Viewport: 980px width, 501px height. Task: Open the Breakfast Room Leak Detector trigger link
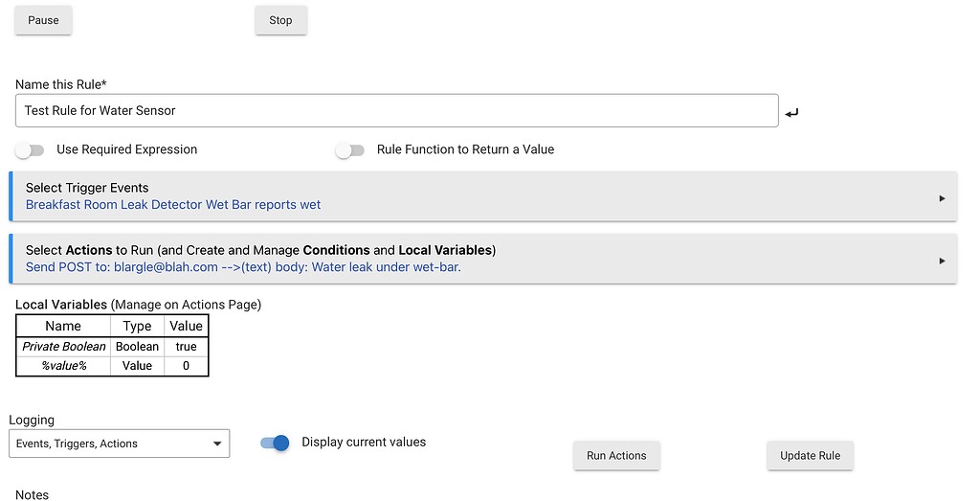click(x=173, y=205)
